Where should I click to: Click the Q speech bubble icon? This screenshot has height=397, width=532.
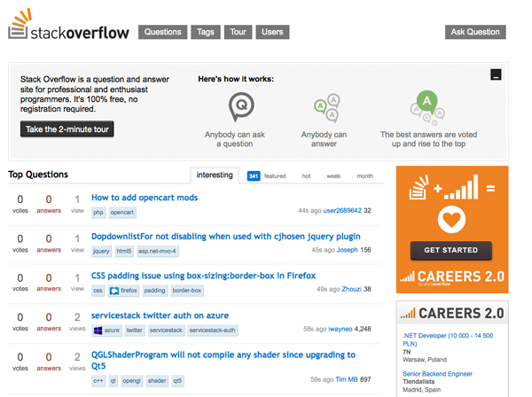[x=241, y=107]
